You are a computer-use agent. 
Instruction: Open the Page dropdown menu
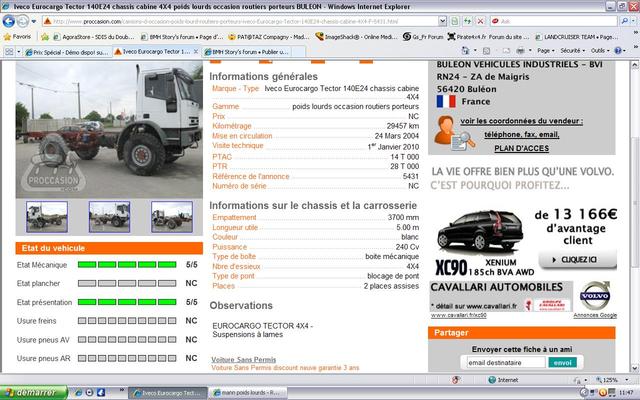pyautogui.click(x=546, y=50)
